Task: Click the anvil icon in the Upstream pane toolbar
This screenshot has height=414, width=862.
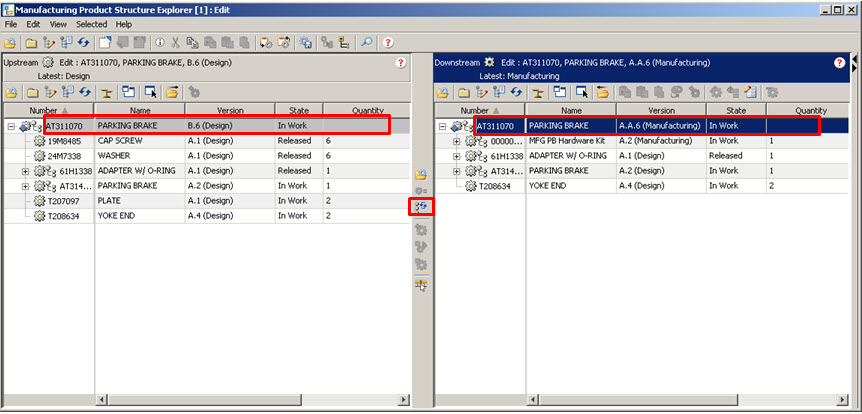Action: (107, 92)
